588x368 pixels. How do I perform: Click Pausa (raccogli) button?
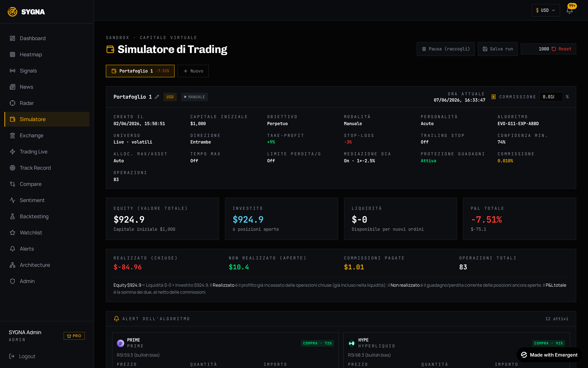click(446, 49)
